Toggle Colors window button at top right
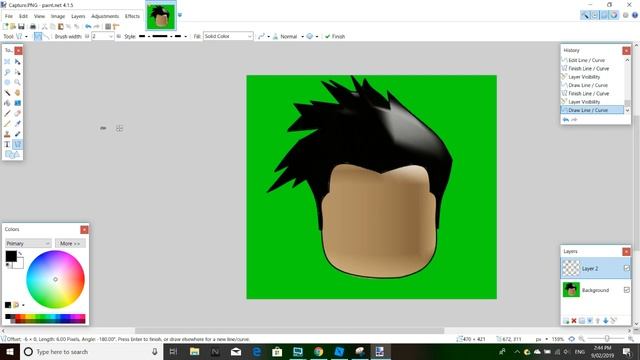Screen dimensions: 640x360 [614, 15]
